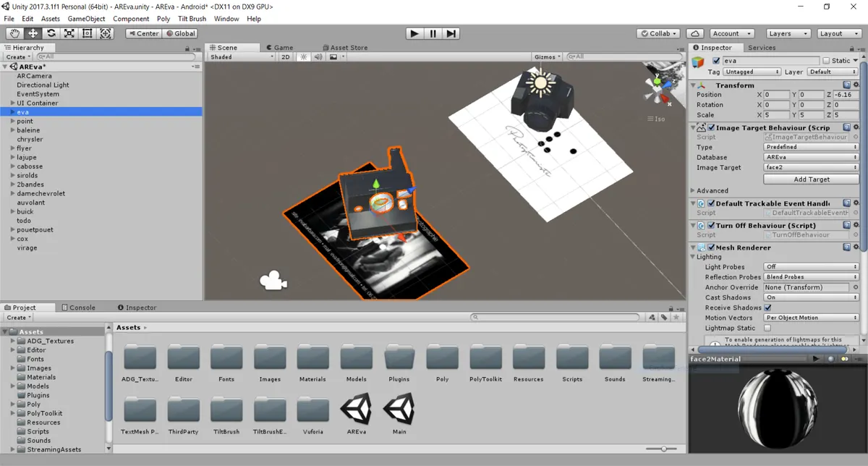This screenshot has width=868, height=466.
Task: Select the Rotate tool
Action: click(x=51, y=33)
